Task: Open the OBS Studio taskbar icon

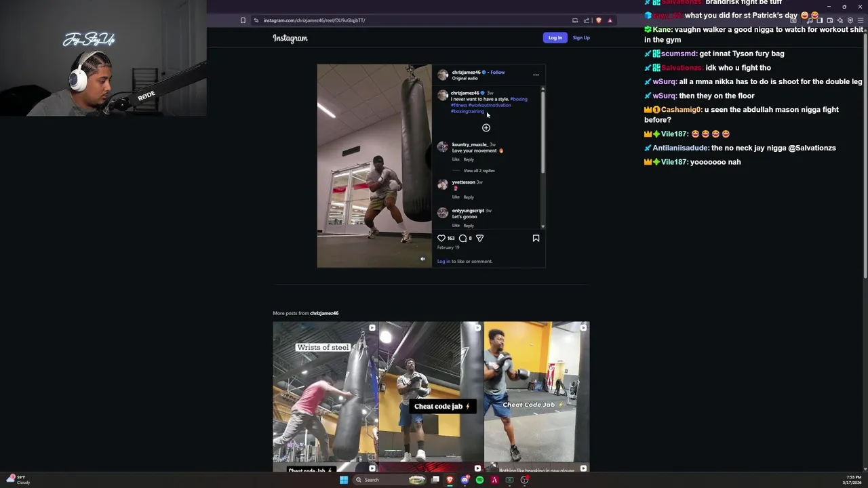Action: pos(525,480)
